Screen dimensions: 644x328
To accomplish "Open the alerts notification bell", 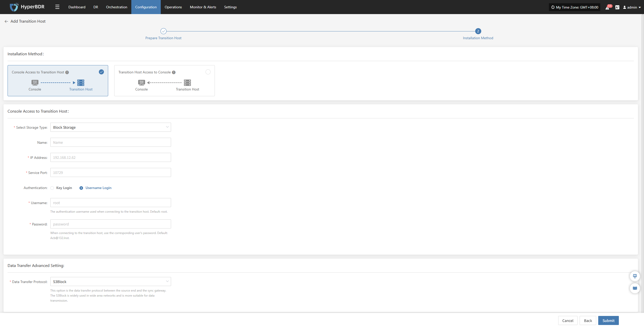I will [607, 7].
